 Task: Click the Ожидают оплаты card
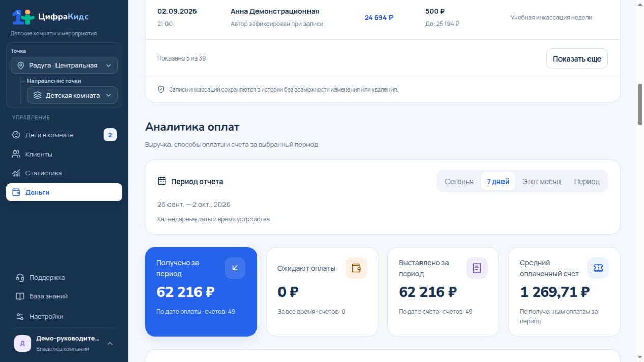tap(322, 292)
